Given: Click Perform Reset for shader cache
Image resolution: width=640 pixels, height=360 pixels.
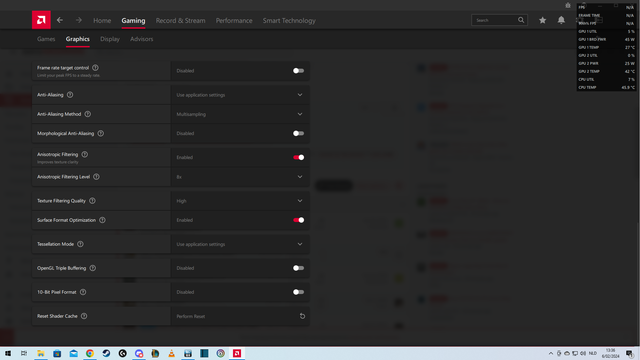Looking at the screenshot, I should click(191, 316).
